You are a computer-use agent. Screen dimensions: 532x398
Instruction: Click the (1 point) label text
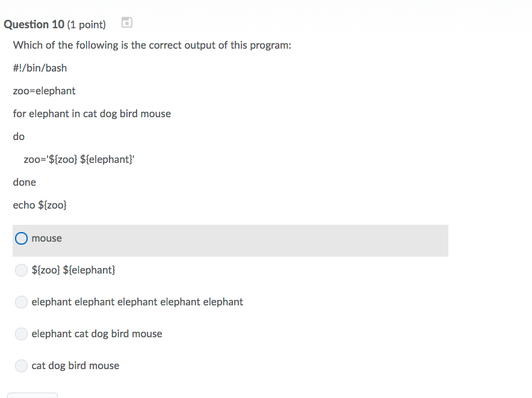point(85,25)
